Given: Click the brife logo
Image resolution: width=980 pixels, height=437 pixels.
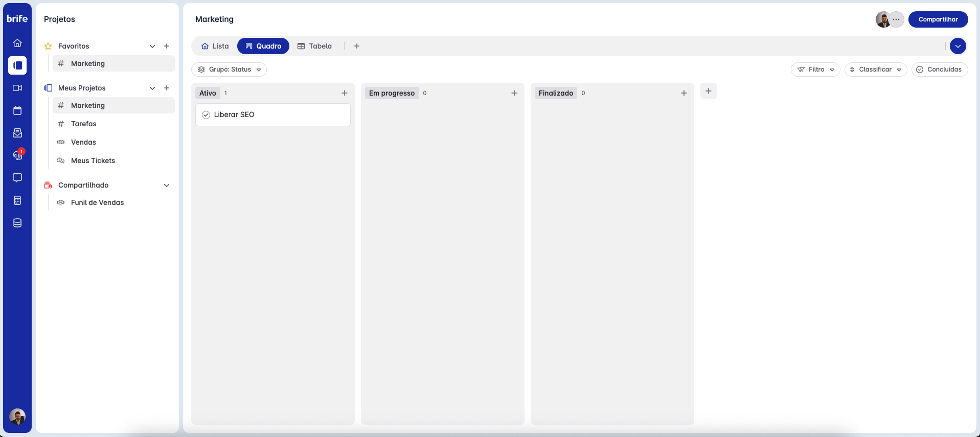Looking at the screenshot, I should click(17, 18).
